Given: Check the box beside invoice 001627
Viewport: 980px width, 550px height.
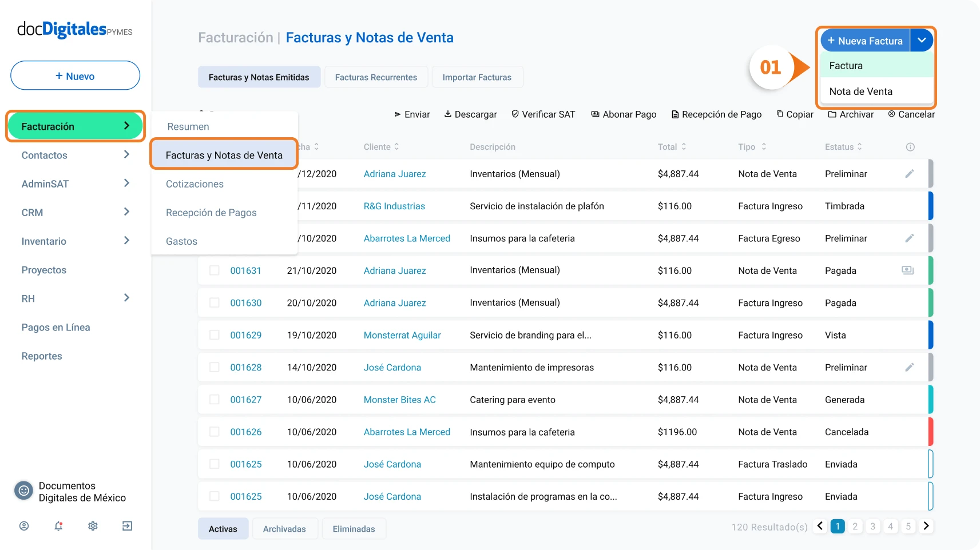Looking at the screenshot, I should click(215, 400).
